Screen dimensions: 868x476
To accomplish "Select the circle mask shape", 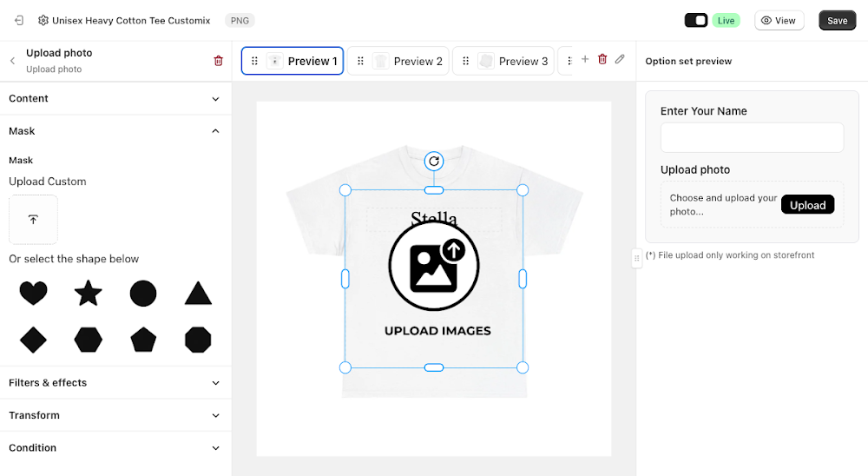I will (143, 293).
